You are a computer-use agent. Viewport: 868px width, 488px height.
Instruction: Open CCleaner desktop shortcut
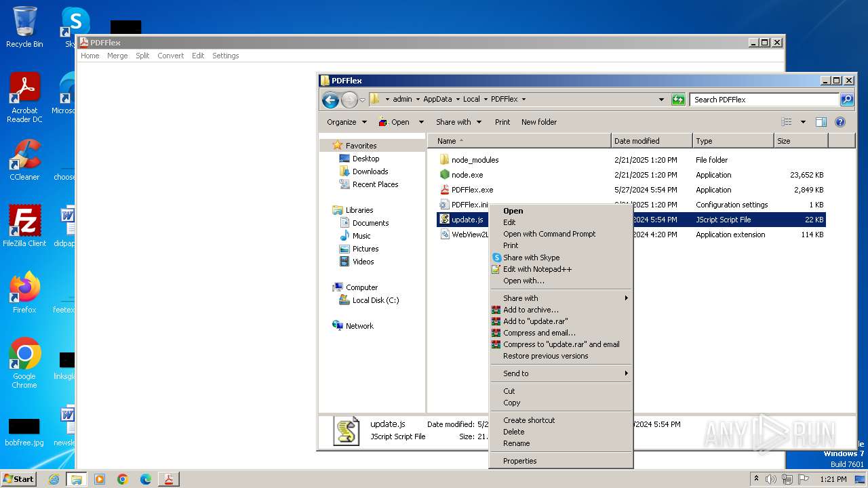click(24, 160)
